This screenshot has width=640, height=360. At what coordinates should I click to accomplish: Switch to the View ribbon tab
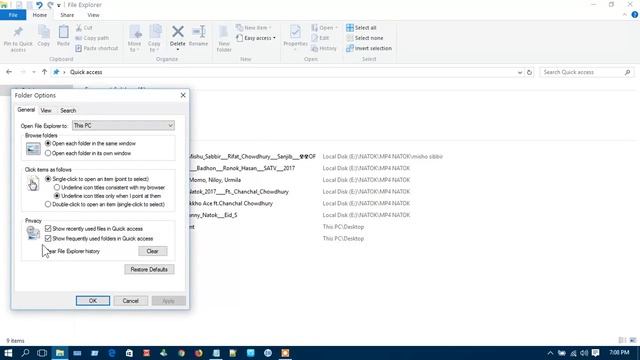tap(93, 15)
